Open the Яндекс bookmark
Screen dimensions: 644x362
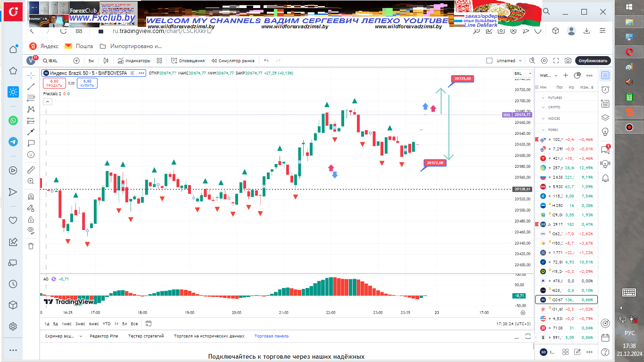[44, 46]
